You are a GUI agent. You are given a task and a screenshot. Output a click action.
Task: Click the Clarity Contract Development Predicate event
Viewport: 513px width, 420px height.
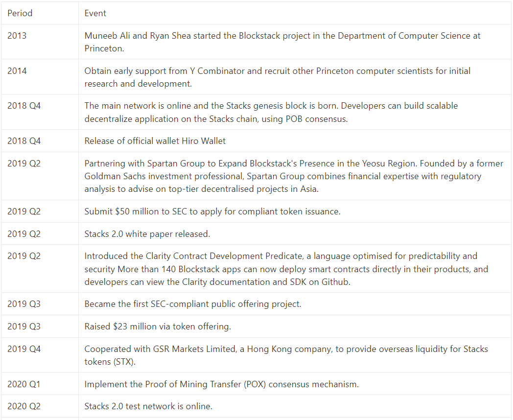coord(280,269)
